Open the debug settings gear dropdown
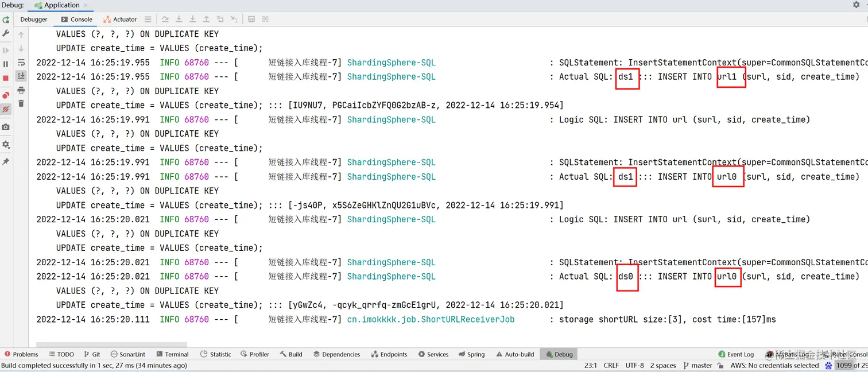 point(6,144)
